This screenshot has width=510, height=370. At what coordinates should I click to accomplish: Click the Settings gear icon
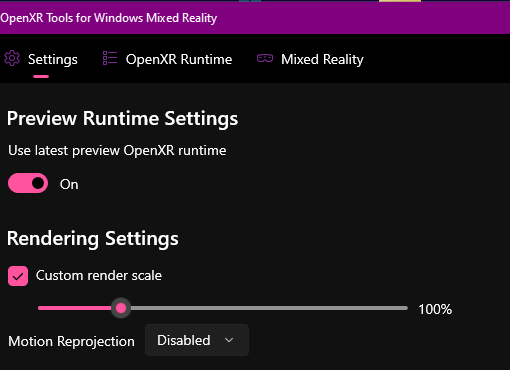click(x=12, y=59)
